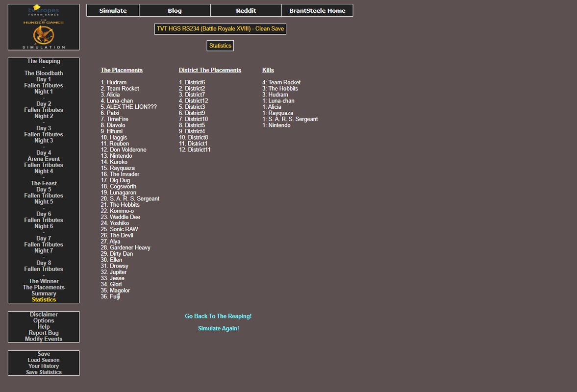
Task: Click Save in bottom panel
Action: point(44,354)
